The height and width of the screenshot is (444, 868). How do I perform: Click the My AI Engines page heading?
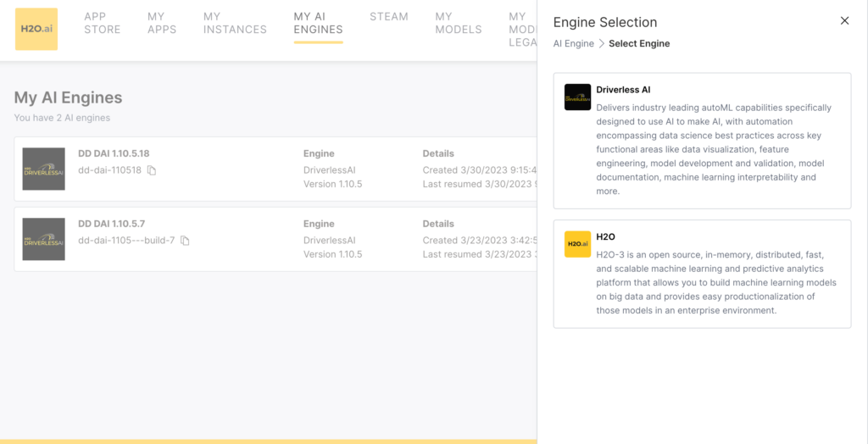pyautogui.click(x=68, y=98)
